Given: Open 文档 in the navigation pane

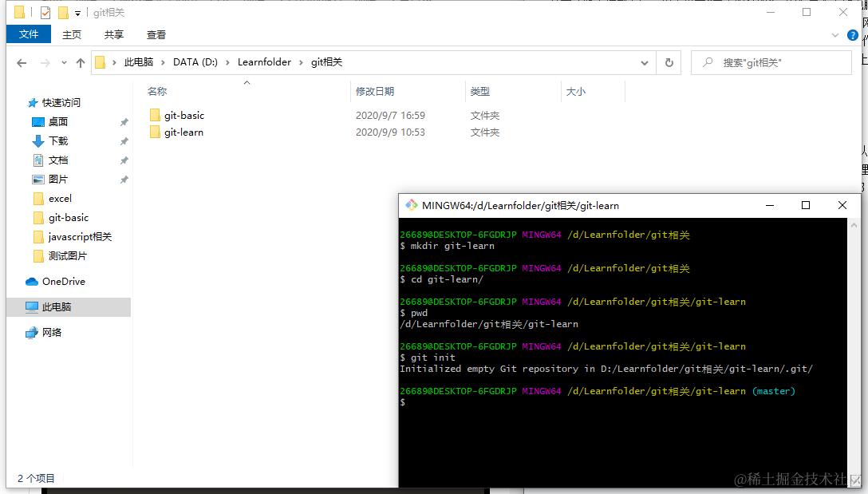Looking at the screenshot, I should [x=58, y=160].
